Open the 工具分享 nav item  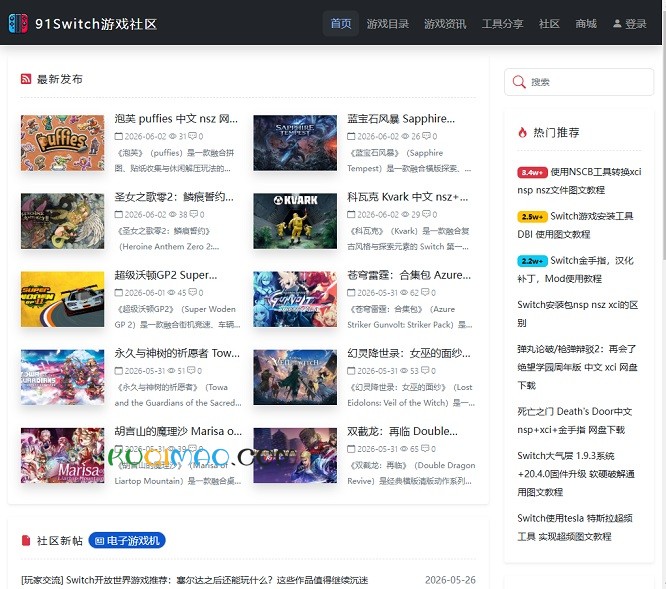(x=502, y=24)
